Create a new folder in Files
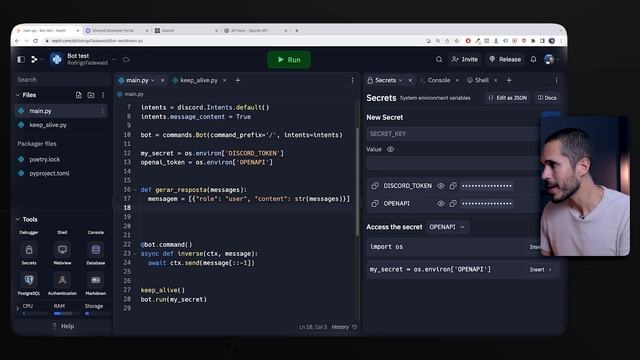Screen dimensions: 640x360 [x=91, y=95]
